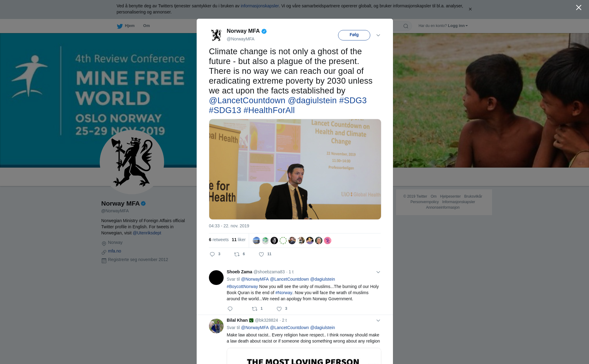The image size is (589, 364).
Task: Open the menu chevron on Bilal Khan's reply
Action: pos(378,320)
